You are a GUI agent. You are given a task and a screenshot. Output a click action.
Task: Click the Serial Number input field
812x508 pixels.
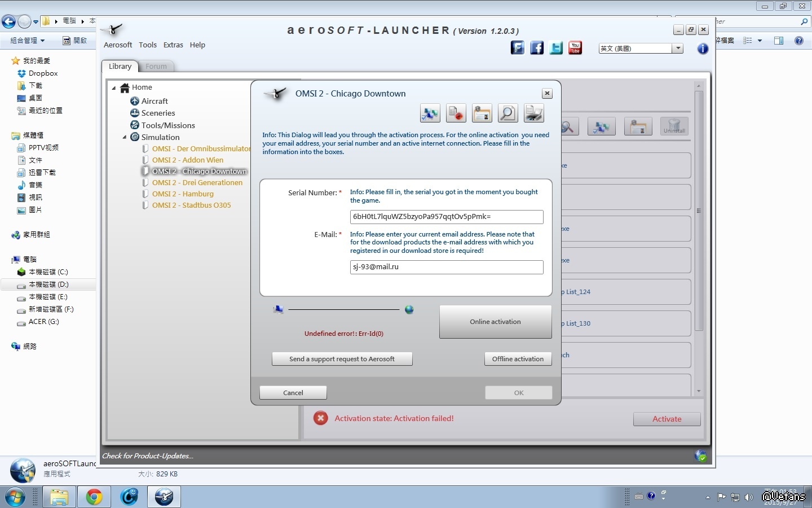pyautogui.click(x=447, y=217)
